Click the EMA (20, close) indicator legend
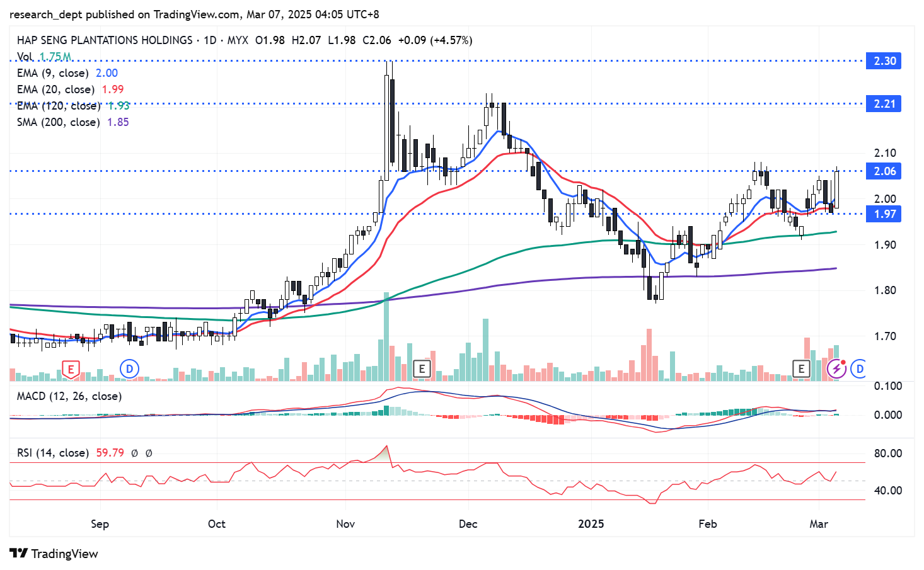924x570 pixels. pos(71,89)
